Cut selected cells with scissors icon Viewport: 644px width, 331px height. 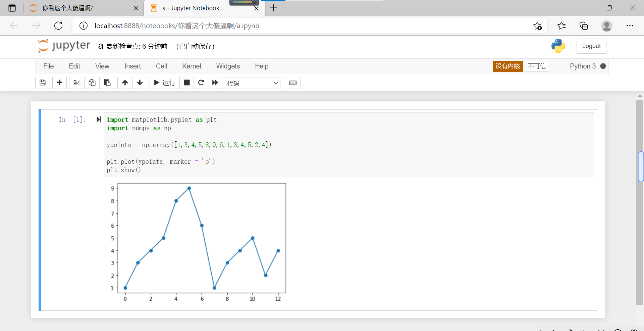click(x=77, y=83)
